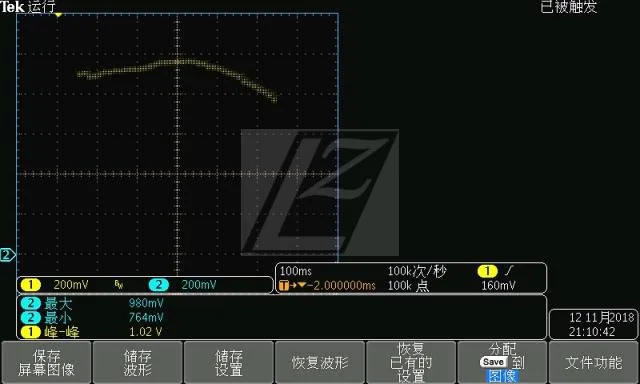Choose the 恢复波形 menu button
This screenshot has width=640, height=384.
coord(320,362)
